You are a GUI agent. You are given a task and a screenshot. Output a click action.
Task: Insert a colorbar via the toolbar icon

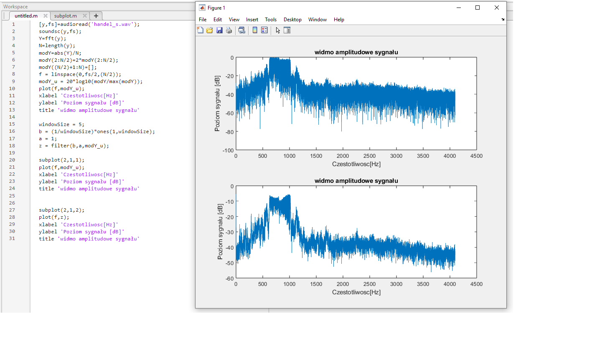click(x=255, y=30)
